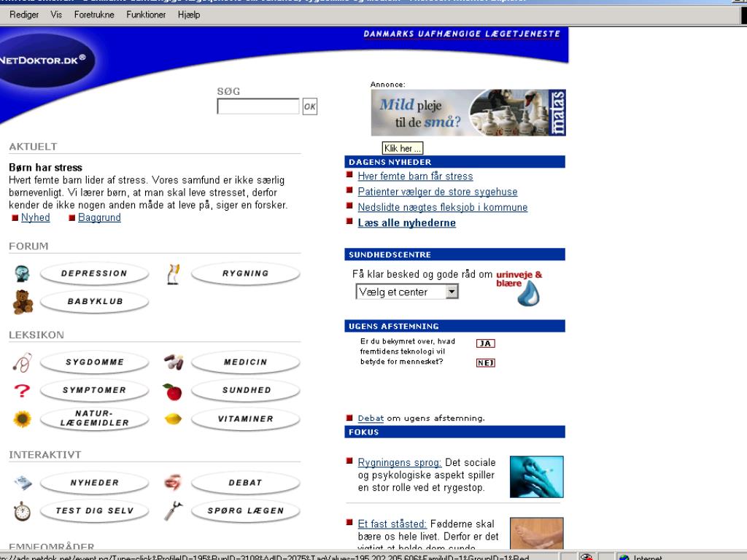The width and height of the screenshot is (747, 560).
Task: Open the Vitaminer button
Action: pyautogui.click(x=245, y=419)
